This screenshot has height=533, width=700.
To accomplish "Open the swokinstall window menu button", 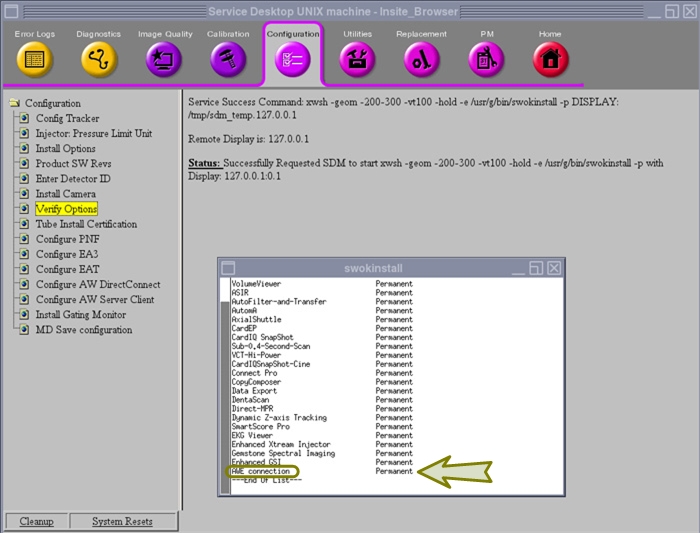I will pos(229,268).
